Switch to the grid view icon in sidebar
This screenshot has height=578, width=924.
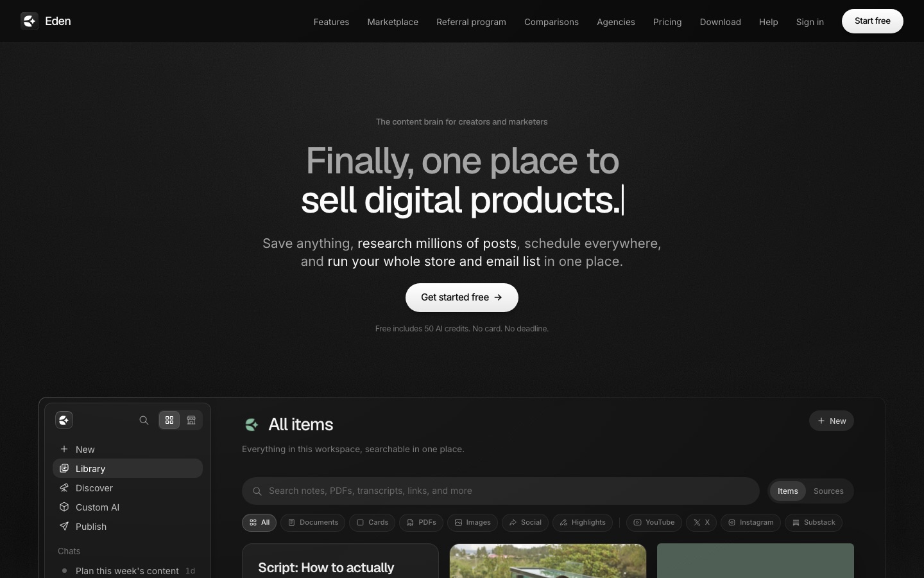point(169,420)
